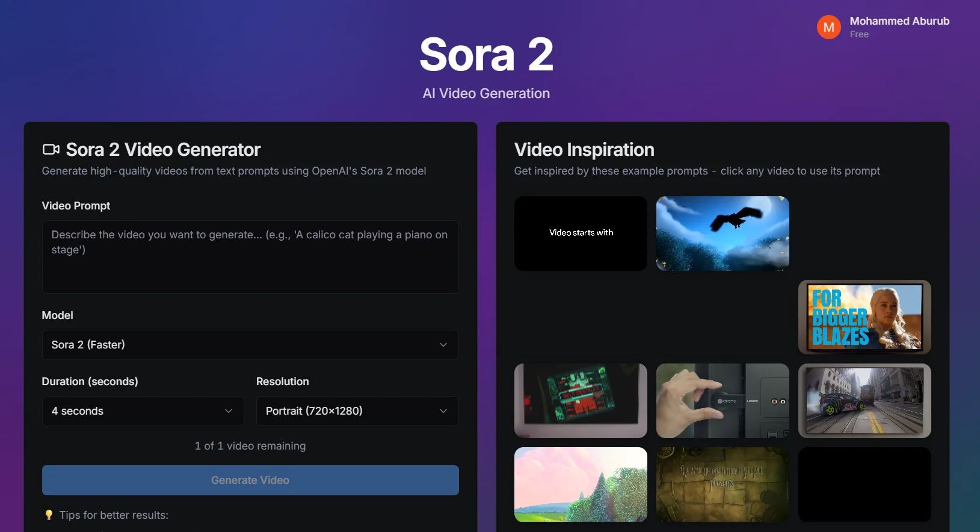Viewport: 980px width, 532px height.
Task: Pick the rally car street drifting video
Action: click(x=864, y=401)
